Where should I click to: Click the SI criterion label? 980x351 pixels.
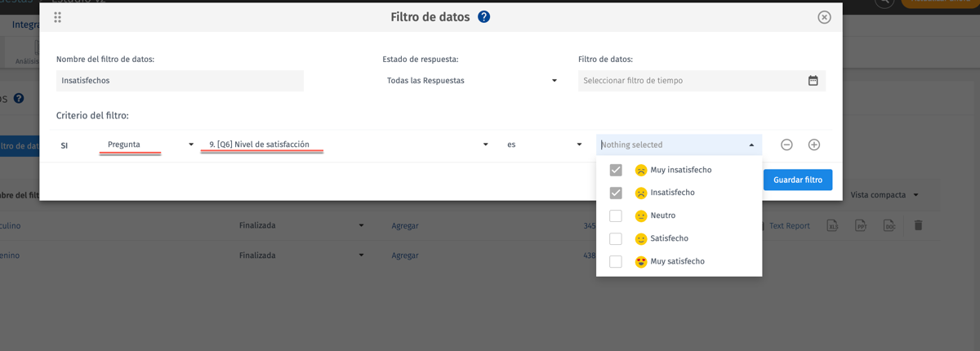click(x=65, y=146)
